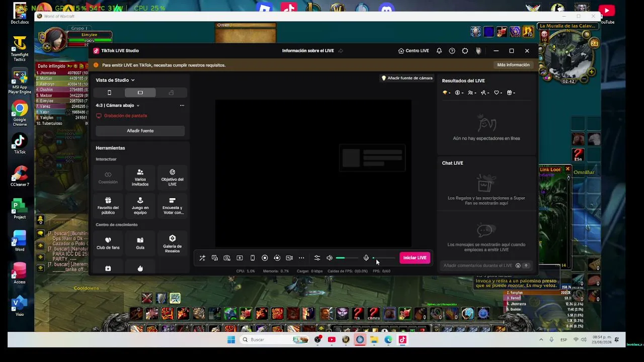This screenshot has width=644, height=362.
Task: Switch to the dual layout tab
Action: tap(171, 93)
